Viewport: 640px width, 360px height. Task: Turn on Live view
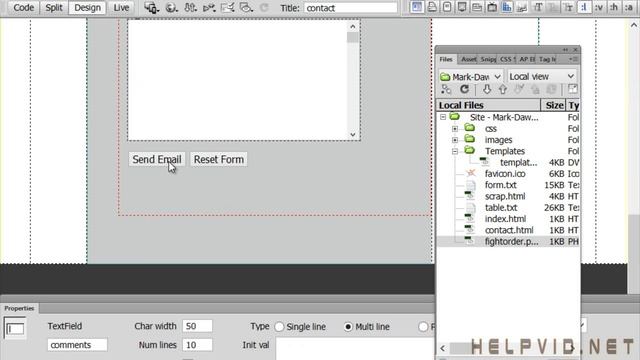point(121,8)
